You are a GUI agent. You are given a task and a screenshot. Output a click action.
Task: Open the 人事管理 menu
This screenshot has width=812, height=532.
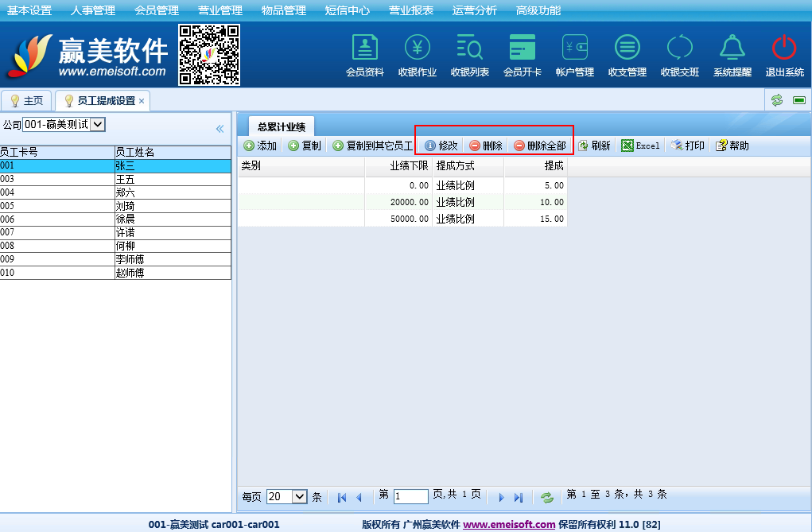92,10
